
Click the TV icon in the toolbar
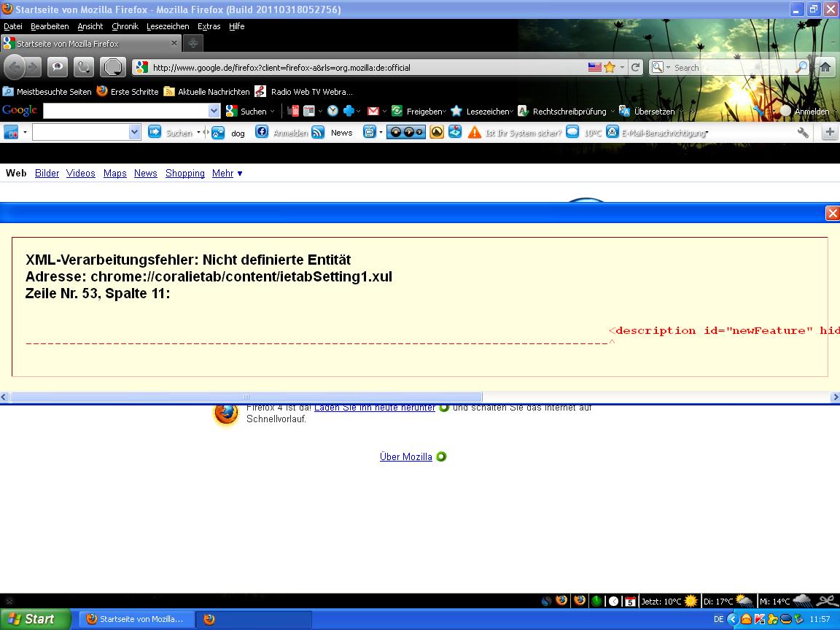pyautogui.click(x=369, y=132)
